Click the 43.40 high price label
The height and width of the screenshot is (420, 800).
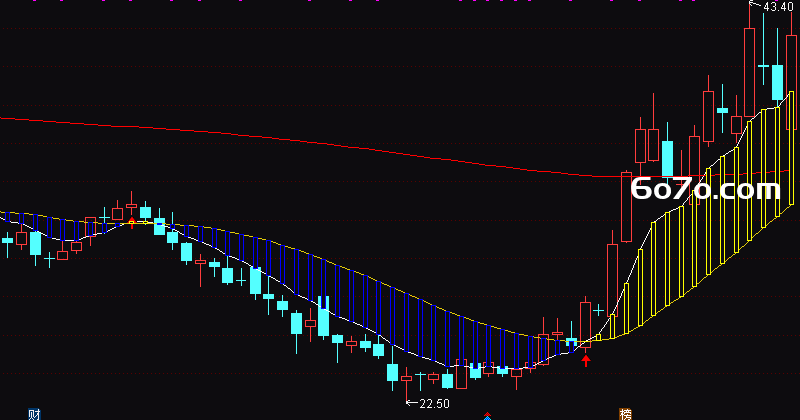pos(778,7)
